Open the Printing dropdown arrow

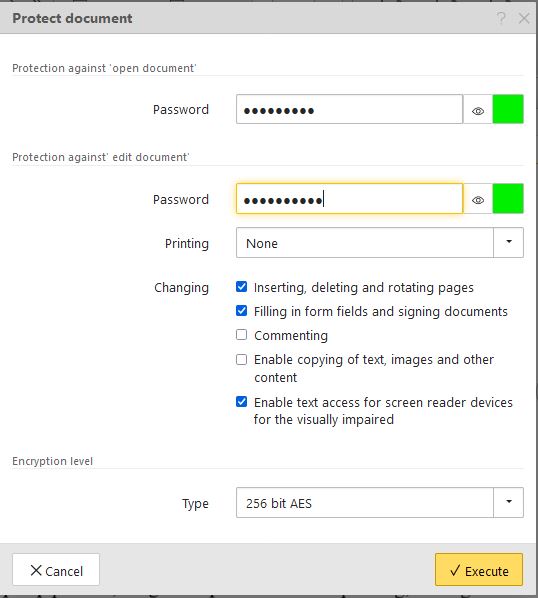508,242
